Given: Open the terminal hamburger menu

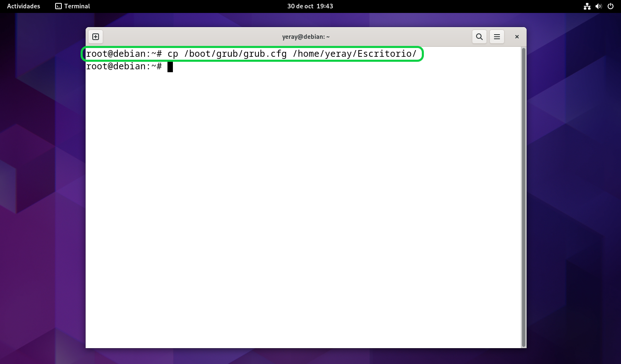Looking at the screenshot, I should coord(497,37).
